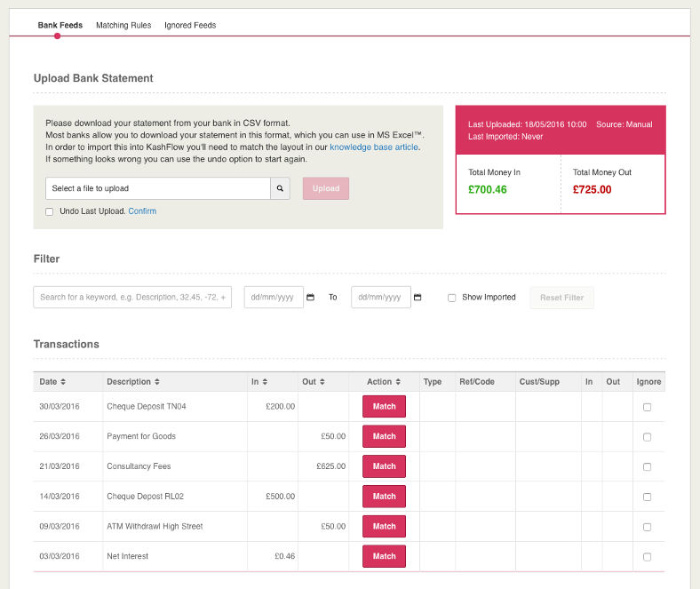This screenshot has height=589, width=700.
Task: Sort by In column arrows
Action: pyautogui.click(x=265, y=382)
